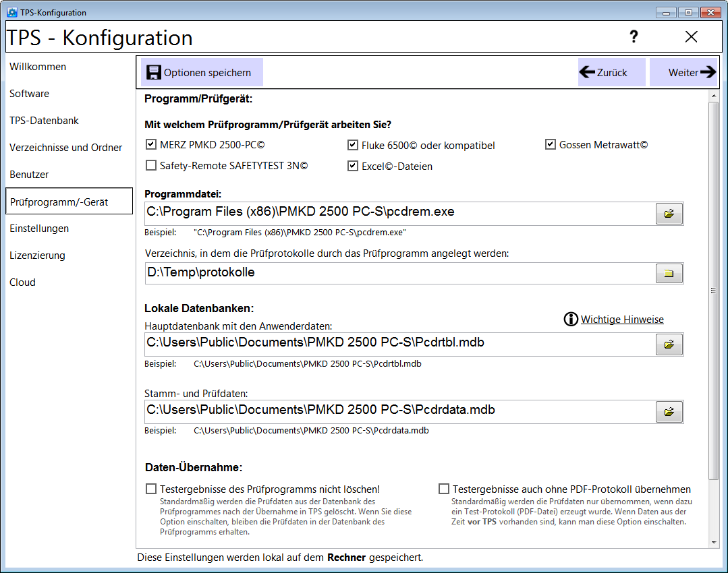The height and width of the screenshot is (573, 728).
Task: Click the D:\Temp\protokolle directory field
Action: 399,273
